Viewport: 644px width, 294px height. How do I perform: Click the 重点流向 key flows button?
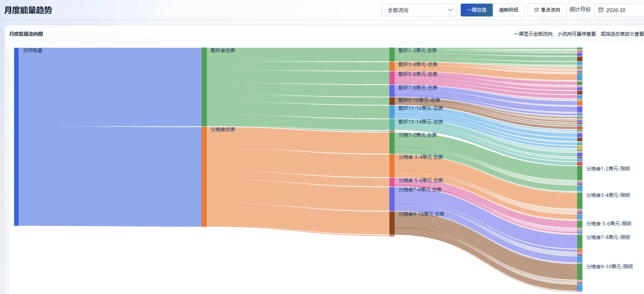(x=547, y=10)
